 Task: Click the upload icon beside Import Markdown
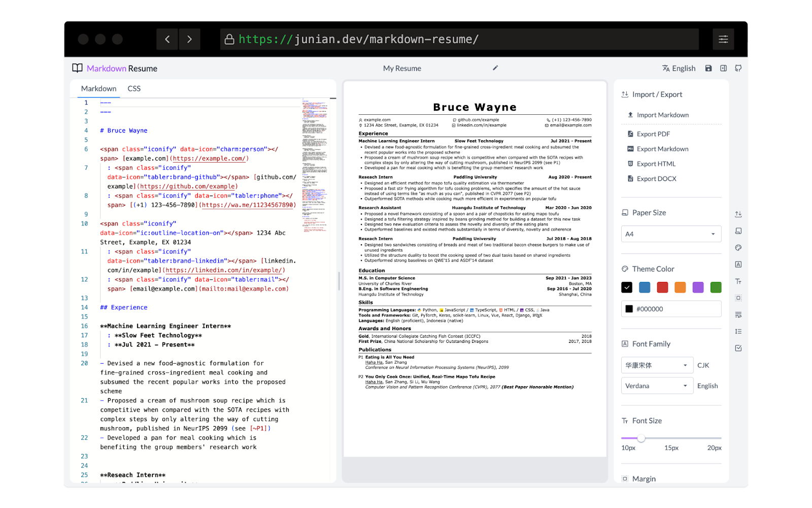630,115
